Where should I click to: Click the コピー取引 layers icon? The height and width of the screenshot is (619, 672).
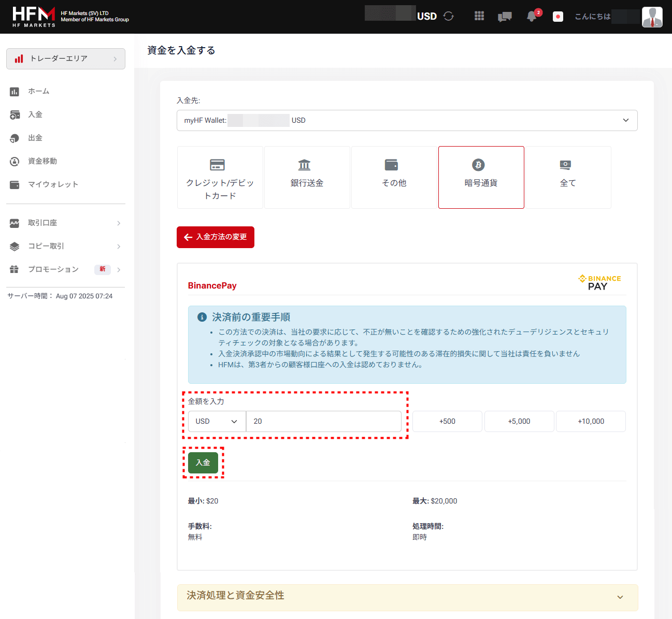point(15,247)
